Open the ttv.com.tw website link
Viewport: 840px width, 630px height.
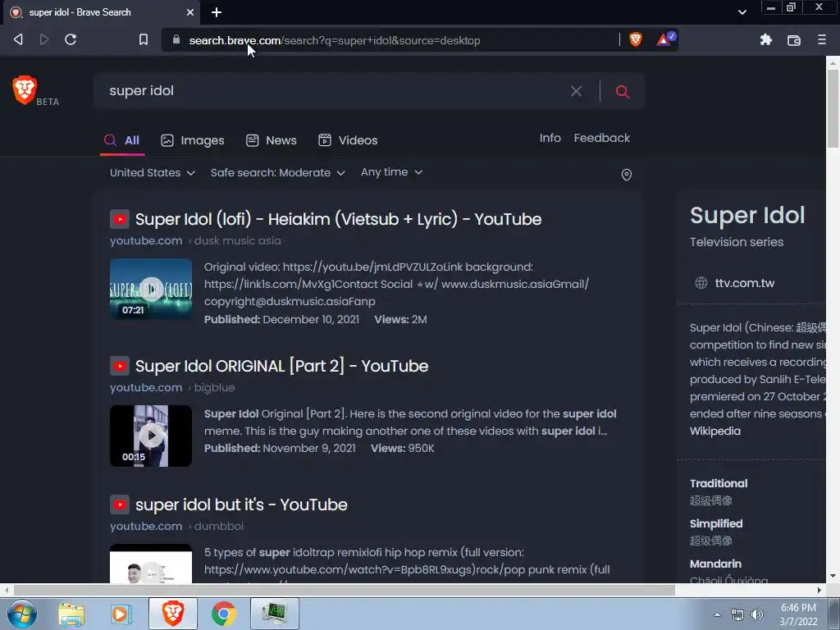coord(745,283)
